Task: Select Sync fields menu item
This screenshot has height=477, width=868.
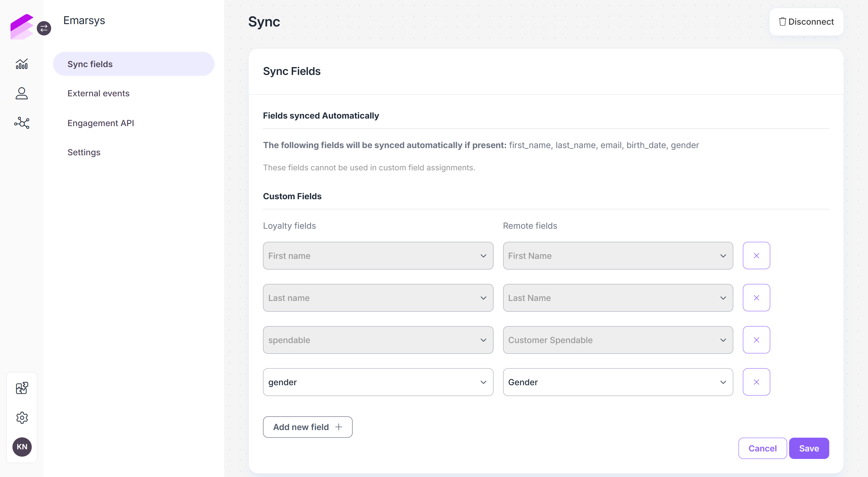Action: pyautogui.click(x=133, y=64)
